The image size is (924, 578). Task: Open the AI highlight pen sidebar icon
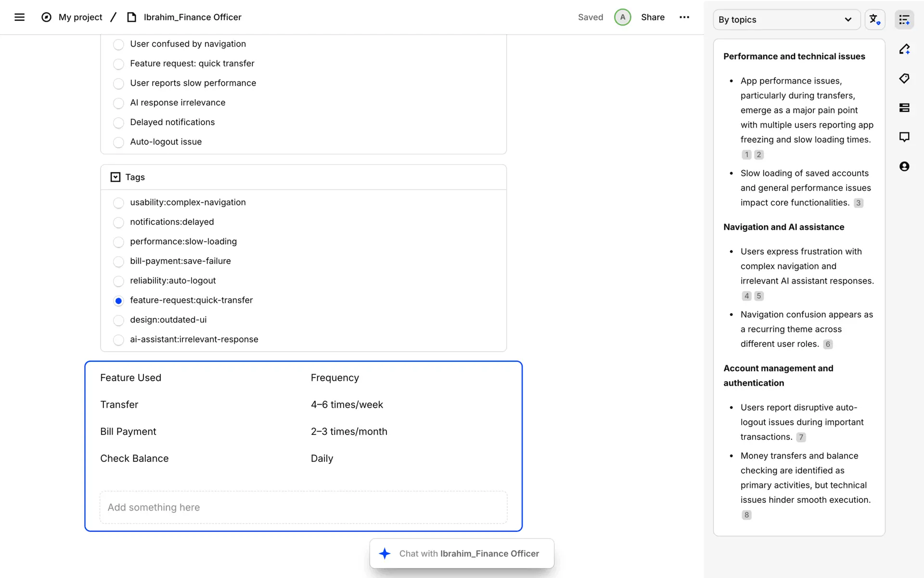click(x=904, y=49)
